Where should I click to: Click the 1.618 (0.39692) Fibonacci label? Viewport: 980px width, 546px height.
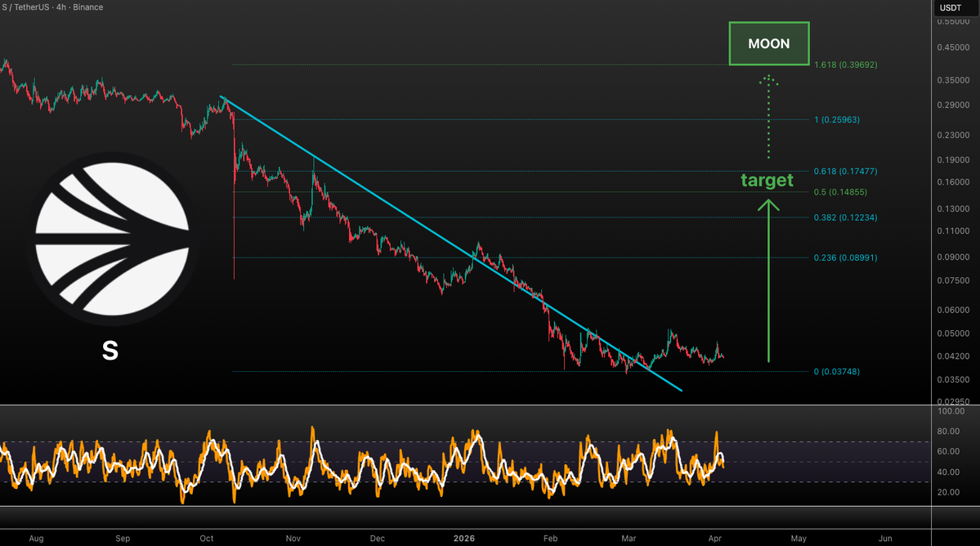point(845,64)
